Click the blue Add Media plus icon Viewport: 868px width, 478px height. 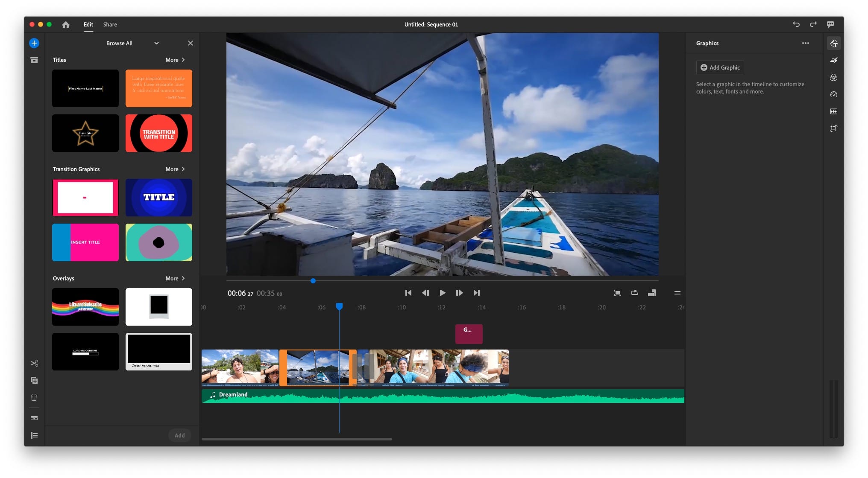coord(34,43)
